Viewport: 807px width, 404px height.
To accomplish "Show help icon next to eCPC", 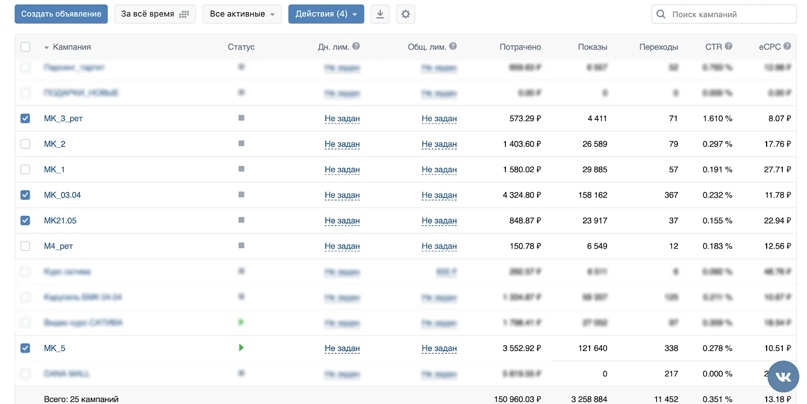I will 787,46.
